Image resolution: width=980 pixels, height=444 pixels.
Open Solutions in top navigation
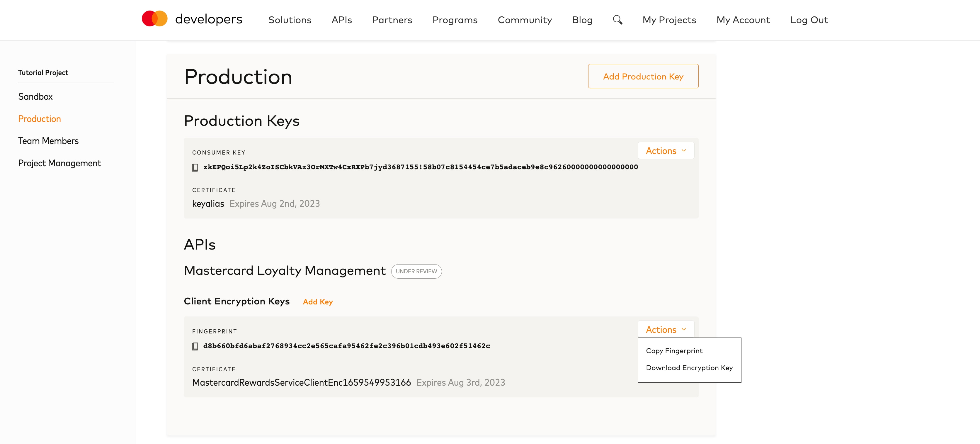(x=290, y=20)
